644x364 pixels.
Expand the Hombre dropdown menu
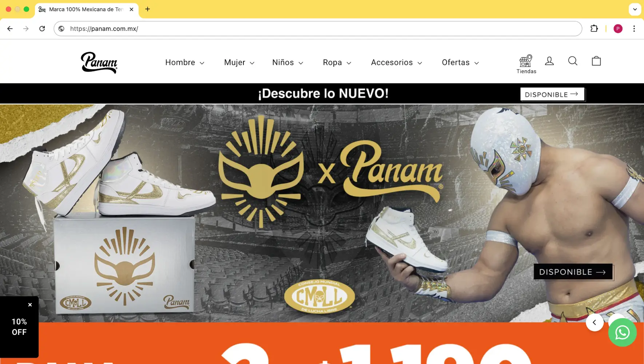[185, 63]
